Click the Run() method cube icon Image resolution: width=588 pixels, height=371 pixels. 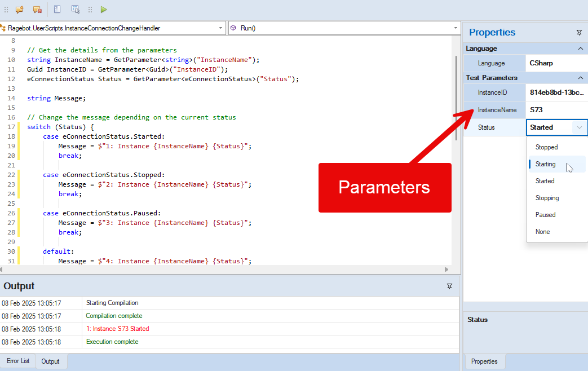[x=233, y=28]
